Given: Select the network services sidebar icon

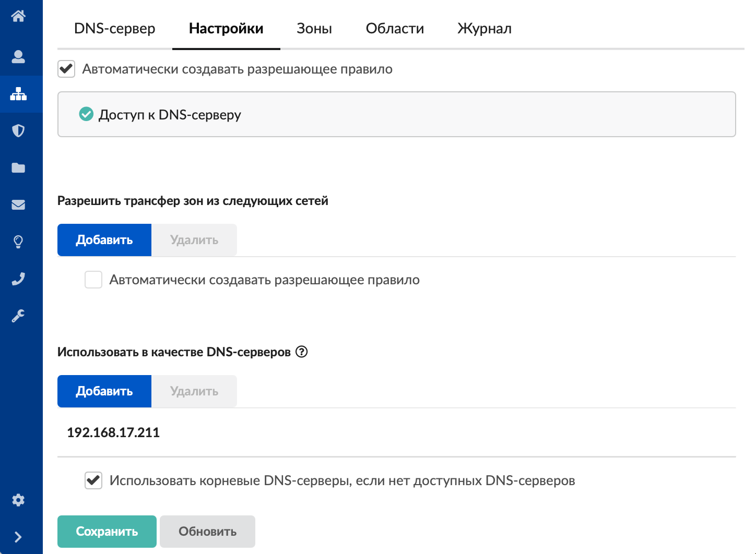Looking at the screenshot, I should [18, 94].
